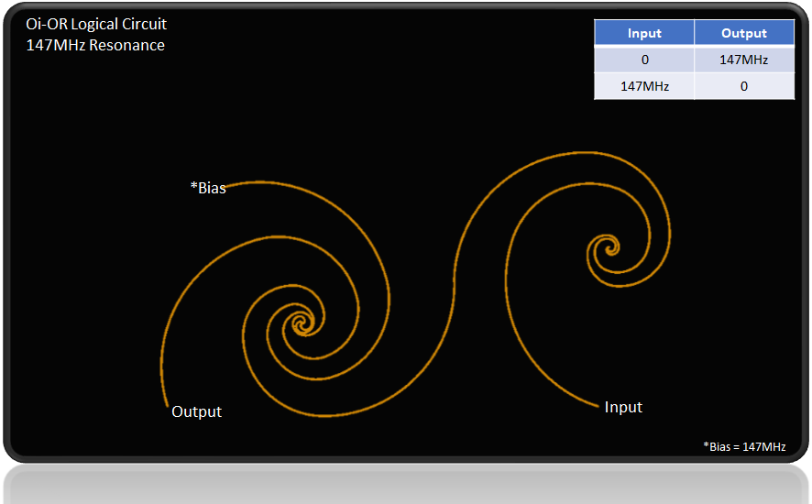The height and width of the screenshot is (504, 812).
Task: Click the "*Bias" label beside the left spiral
Action: 207,188
